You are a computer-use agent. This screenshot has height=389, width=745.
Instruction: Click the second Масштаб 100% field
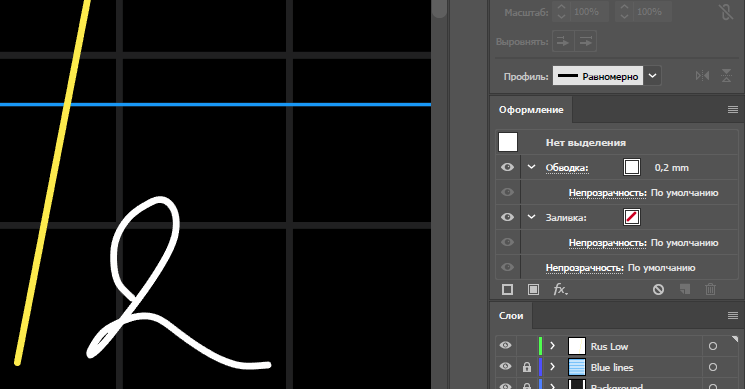pyautogui.click(x=651, y=12)
